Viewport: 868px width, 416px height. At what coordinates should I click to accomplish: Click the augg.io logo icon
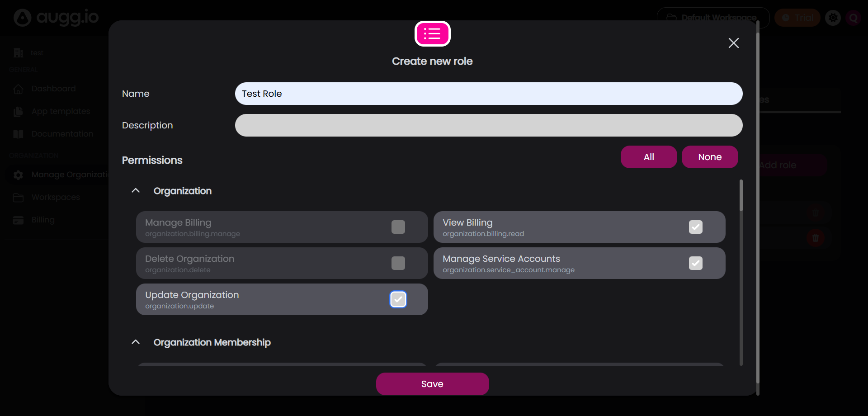(x=22, y=18)
